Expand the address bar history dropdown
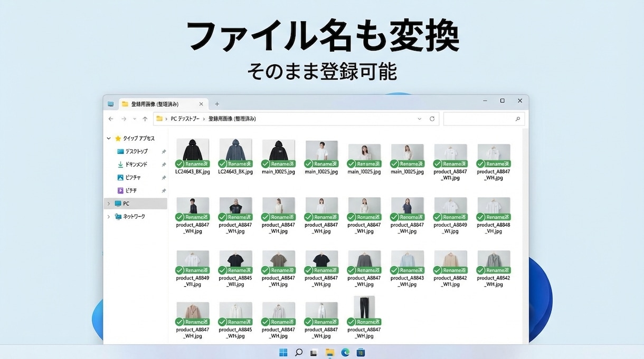The height and width of the screenshot is (359, 644). click(x=420, y=119)
